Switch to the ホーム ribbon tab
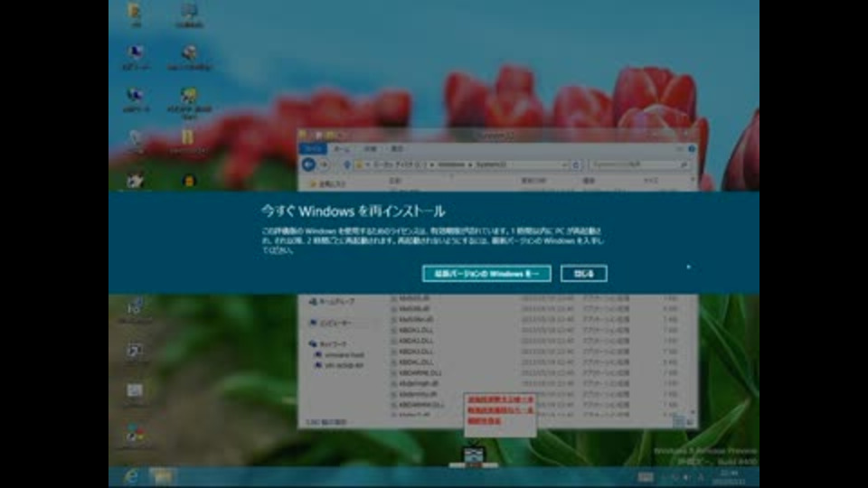This screenshot has width=868, height=488. click(342, 149)
